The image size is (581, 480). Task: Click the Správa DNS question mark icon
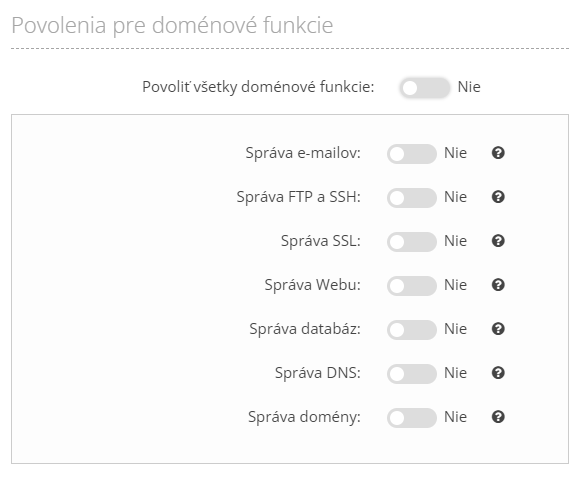click(x=498, y=373)
